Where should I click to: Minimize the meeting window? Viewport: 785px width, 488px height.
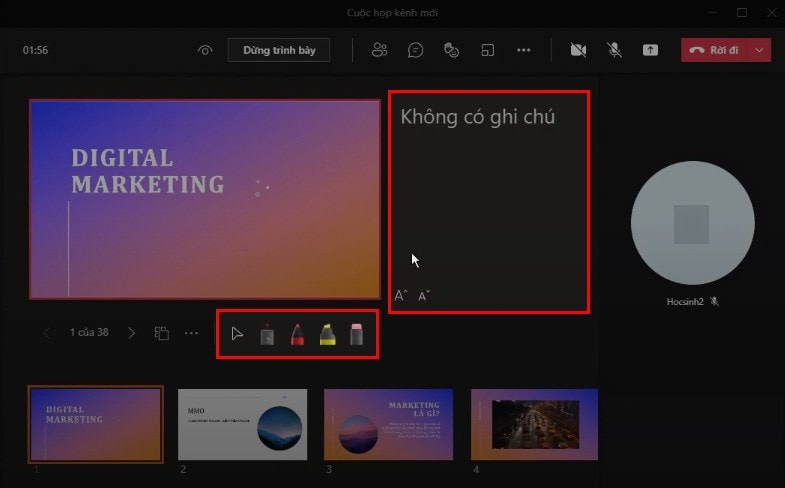point(712,13)
